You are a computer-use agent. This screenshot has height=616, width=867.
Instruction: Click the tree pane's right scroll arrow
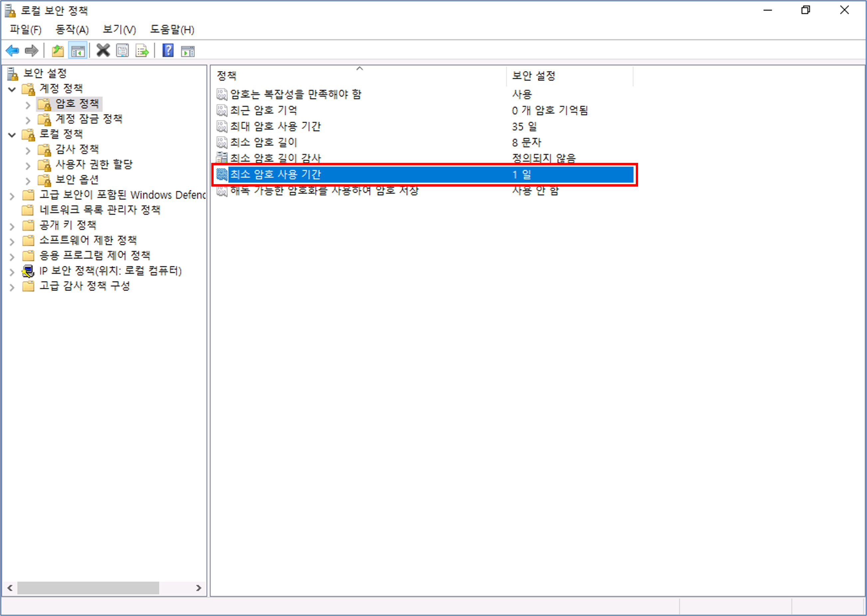(199, 588)
